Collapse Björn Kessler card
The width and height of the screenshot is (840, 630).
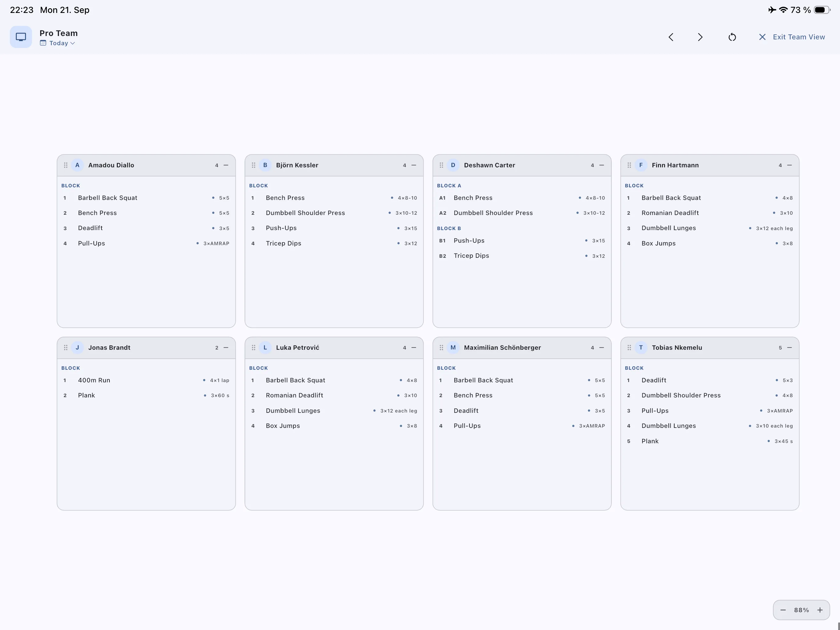click(x=414, y=165)
